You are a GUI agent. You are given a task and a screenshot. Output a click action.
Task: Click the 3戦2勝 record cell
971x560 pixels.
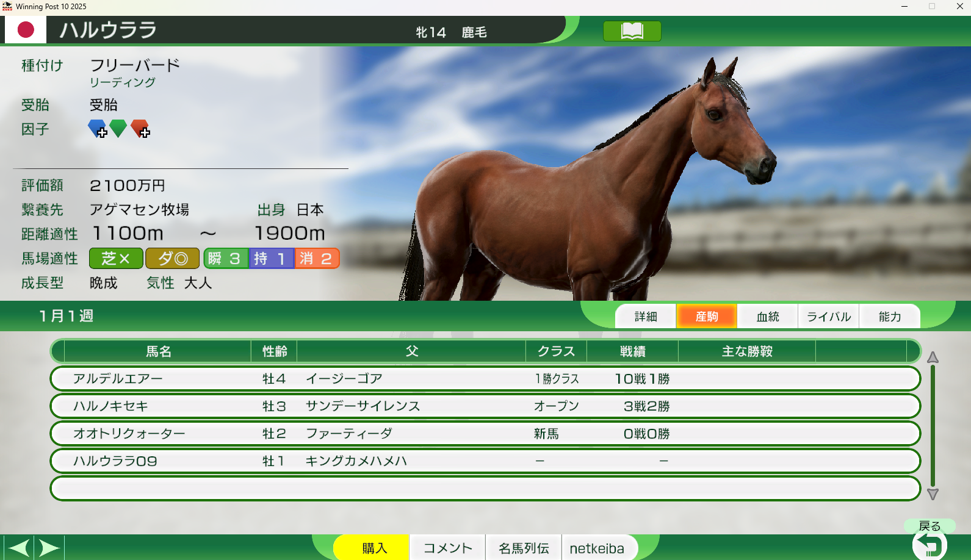coord(647,406)
